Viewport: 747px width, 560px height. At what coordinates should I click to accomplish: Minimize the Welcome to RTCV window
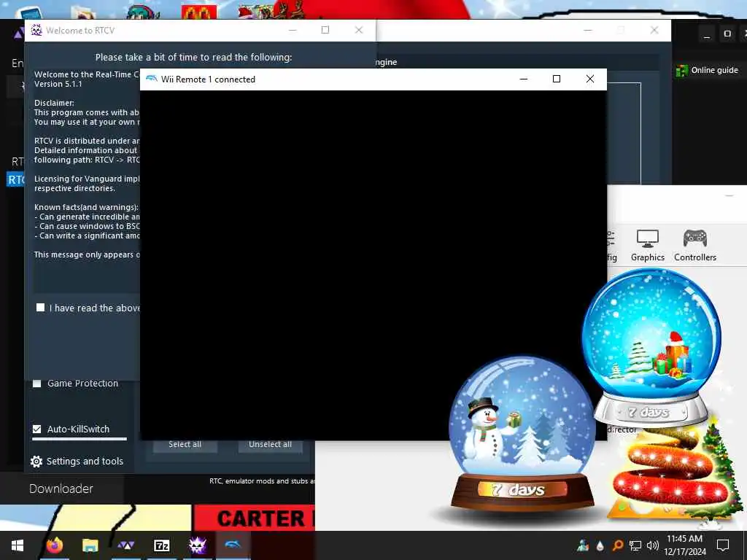click(293, 30)
